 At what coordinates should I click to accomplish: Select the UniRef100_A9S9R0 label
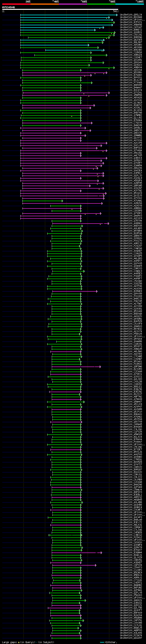[x=131, y=45]
